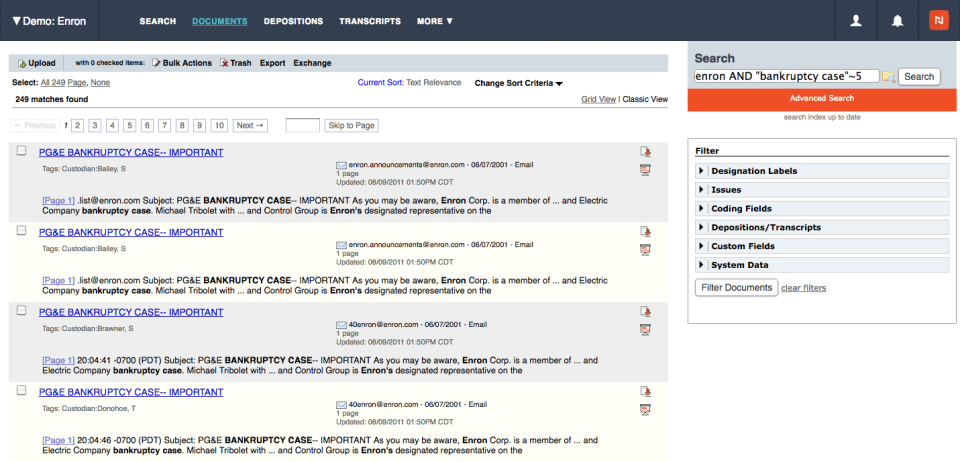
Task: Go to the SEARCH tab
Action: click(x=157, y=21)
